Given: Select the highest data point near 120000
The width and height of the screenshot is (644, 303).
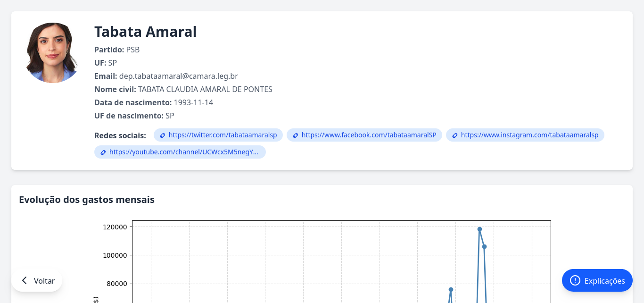Looking at the screenshot, I should (479, 229).
